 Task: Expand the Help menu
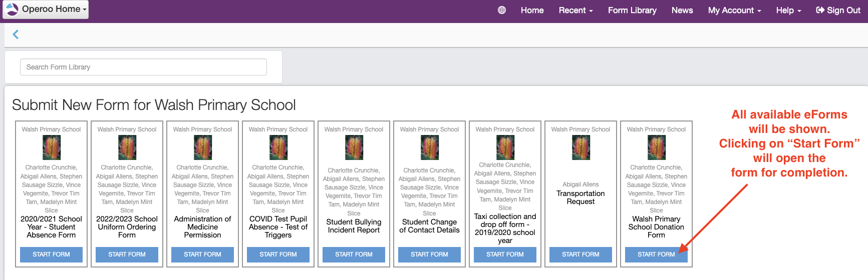[x=788, y=10]
